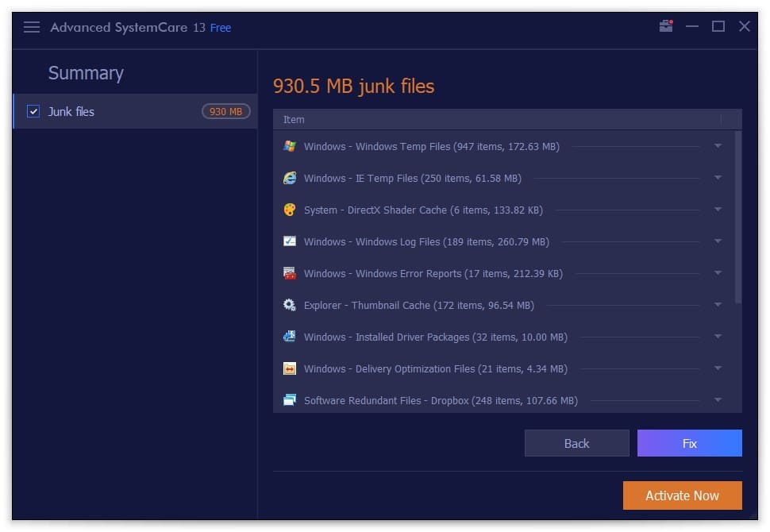
Task: Expand the Delivery Optimization Files row arrow
Action: pyautogui.click(x=718, y=368)
